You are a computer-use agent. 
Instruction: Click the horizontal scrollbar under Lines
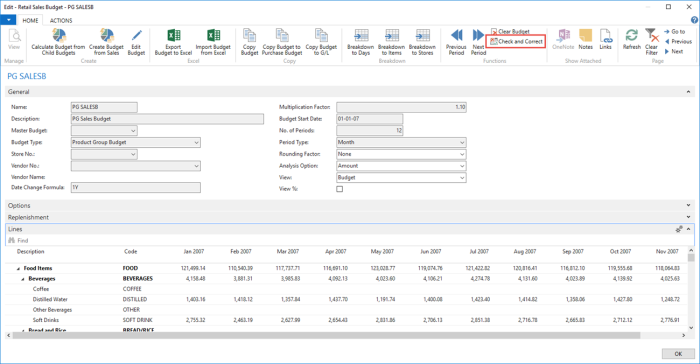[326, 335]
